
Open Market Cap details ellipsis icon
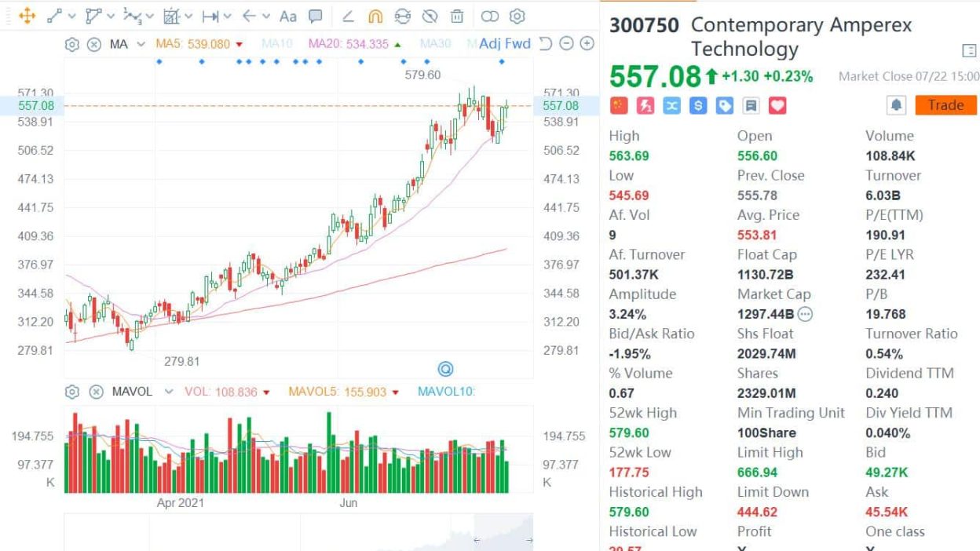pos(806,314)
